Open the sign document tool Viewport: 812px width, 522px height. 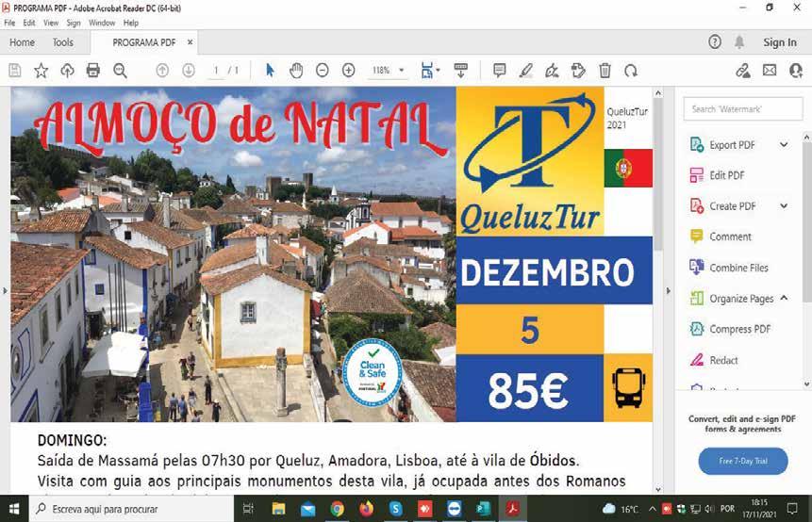click(552, 70)
